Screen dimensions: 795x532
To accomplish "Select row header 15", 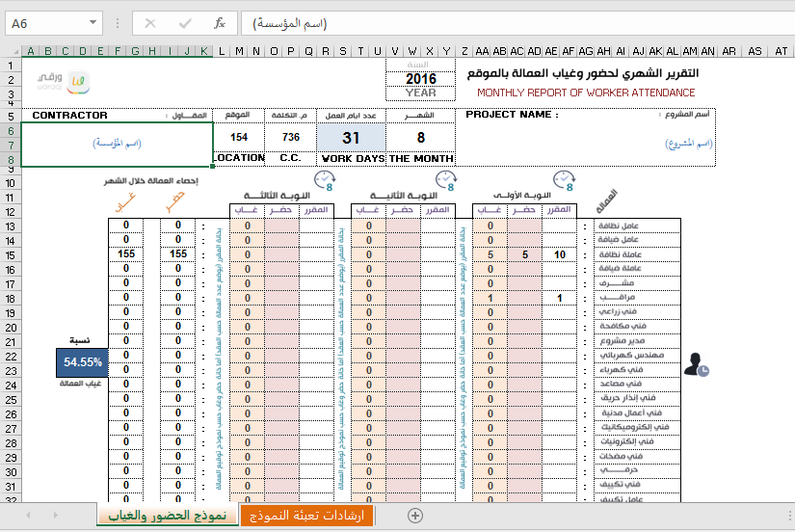I will (x=11, y=254).
